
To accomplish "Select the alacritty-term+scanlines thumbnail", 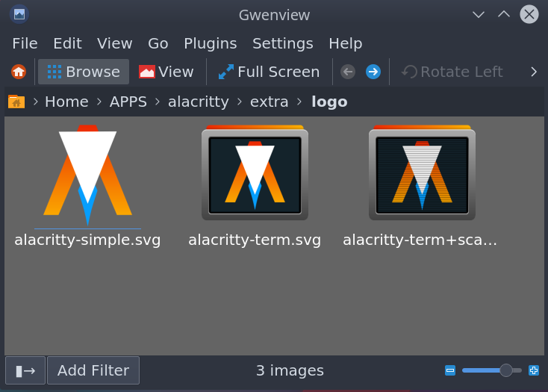I will point(422,172).
